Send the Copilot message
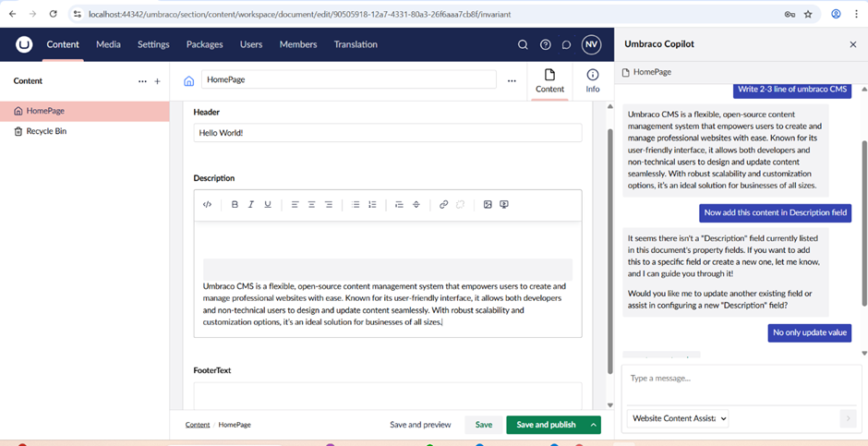Viewport: 868px width, 446px height. coord(848,419)
